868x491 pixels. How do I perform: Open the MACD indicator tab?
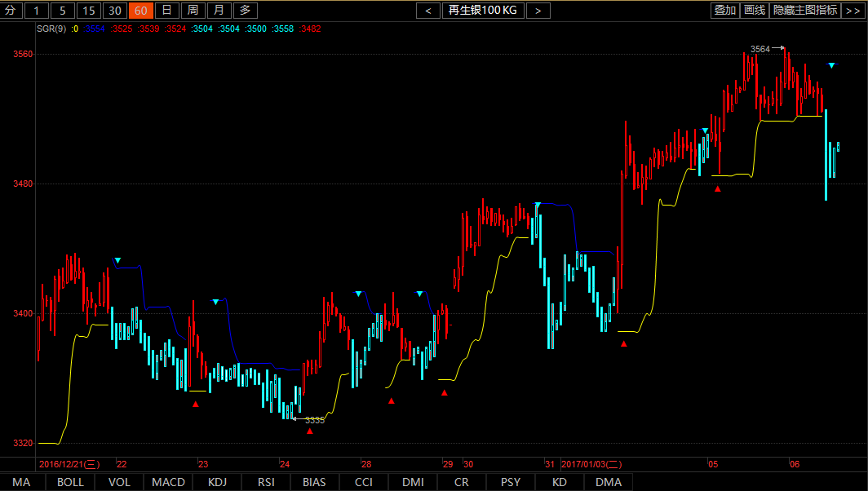tap(168, 482)
